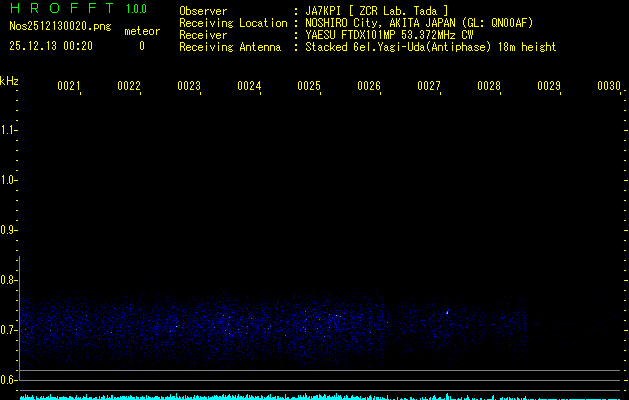629x400 pixels.
Task: Select the 0030 time marker
Action: [609, 87]
